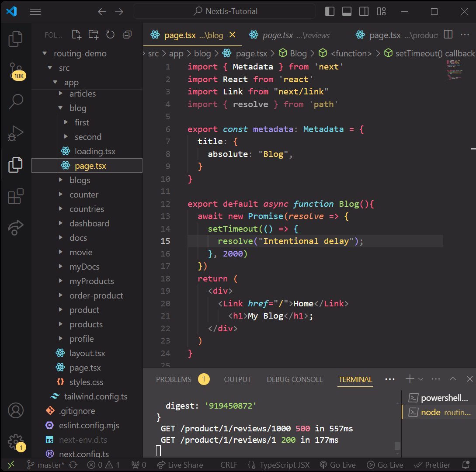
Task: Split the editor to the right
Action: point(448,35)
